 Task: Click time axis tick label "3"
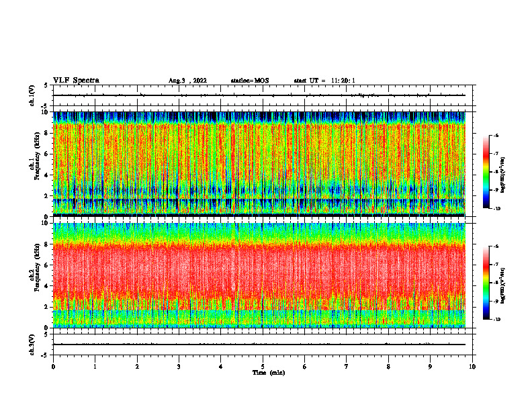tap(179, 367)
